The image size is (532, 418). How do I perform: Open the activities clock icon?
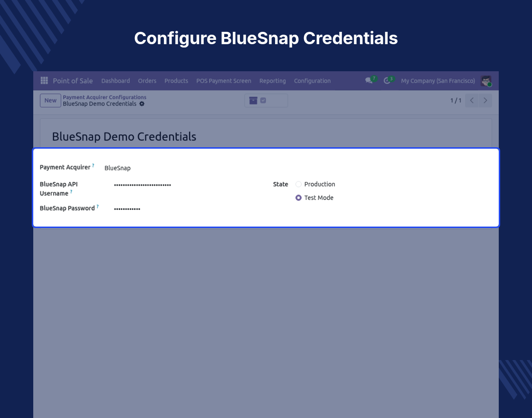click(x=387, y=81)
